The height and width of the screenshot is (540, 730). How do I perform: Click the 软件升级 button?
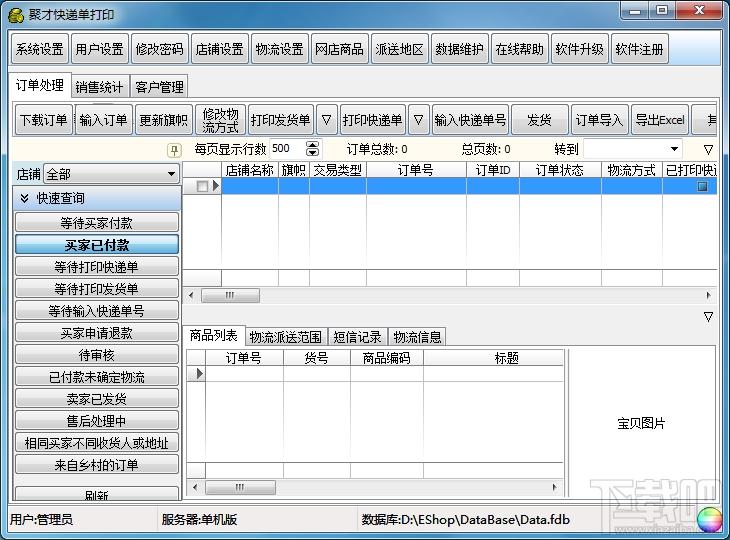click(x=580, y=49)
